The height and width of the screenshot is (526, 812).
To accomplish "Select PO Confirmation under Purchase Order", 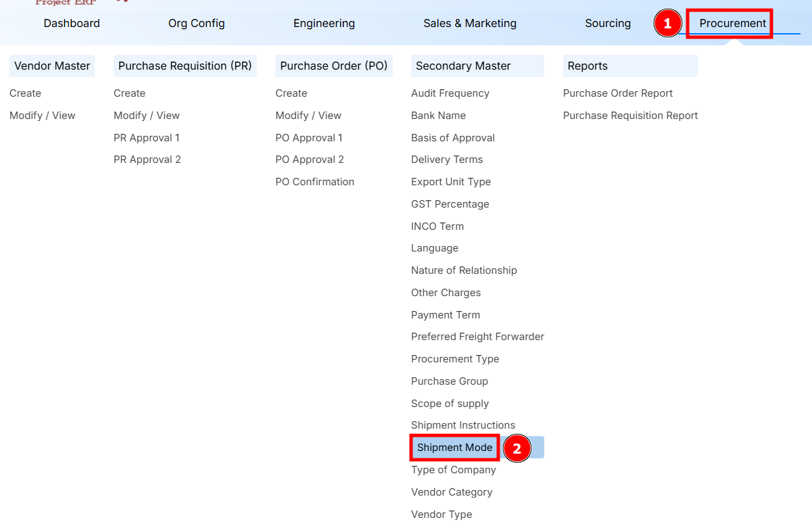I will click(x=314, y=181).
